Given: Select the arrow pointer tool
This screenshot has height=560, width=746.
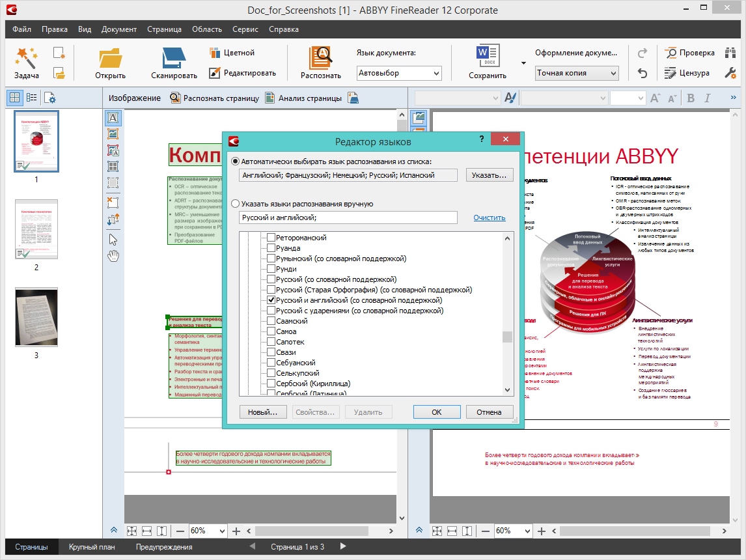Looking at the screenshot, I should click(x=113, y=240).
